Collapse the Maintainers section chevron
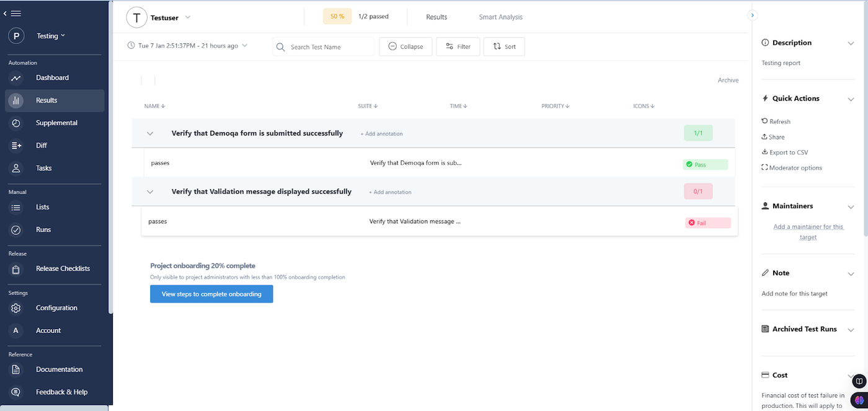Image resolution: width=868 pixels, height=411 pixels. [x=851, y=206]
